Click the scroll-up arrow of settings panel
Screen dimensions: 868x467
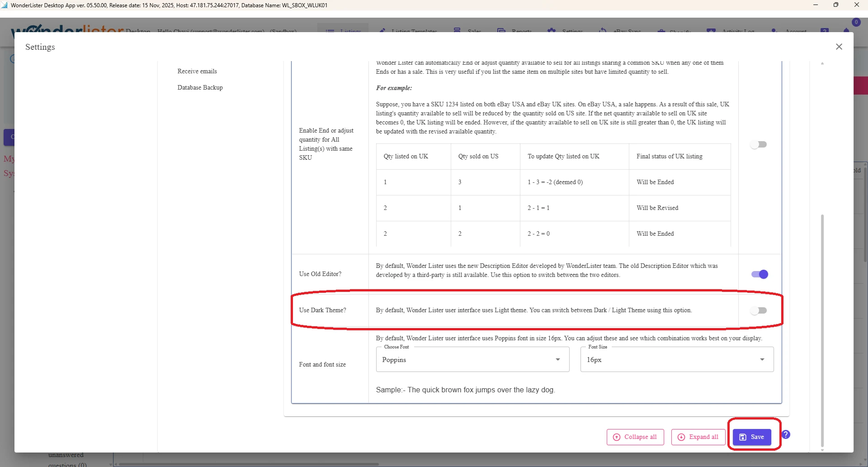pyautogui.click(x=822, y=63)
